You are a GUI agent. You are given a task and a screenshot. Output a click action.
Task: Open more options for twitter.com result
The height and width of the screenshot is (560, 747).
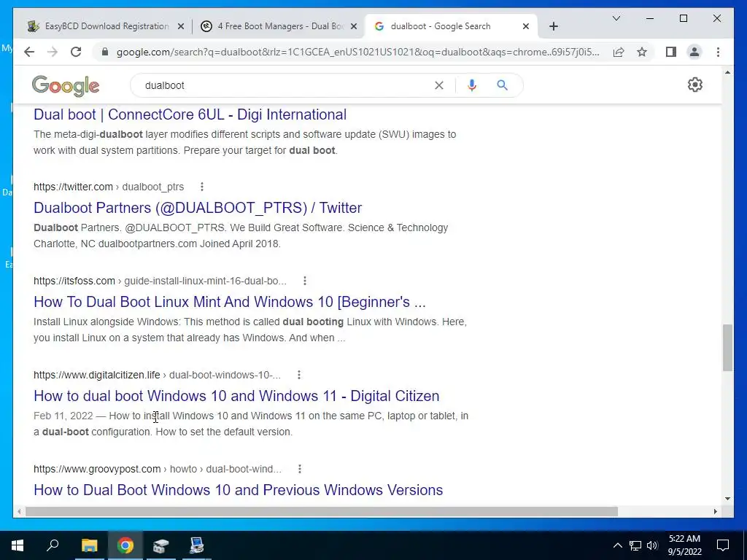pyautogui.click(x=202, y=187)
